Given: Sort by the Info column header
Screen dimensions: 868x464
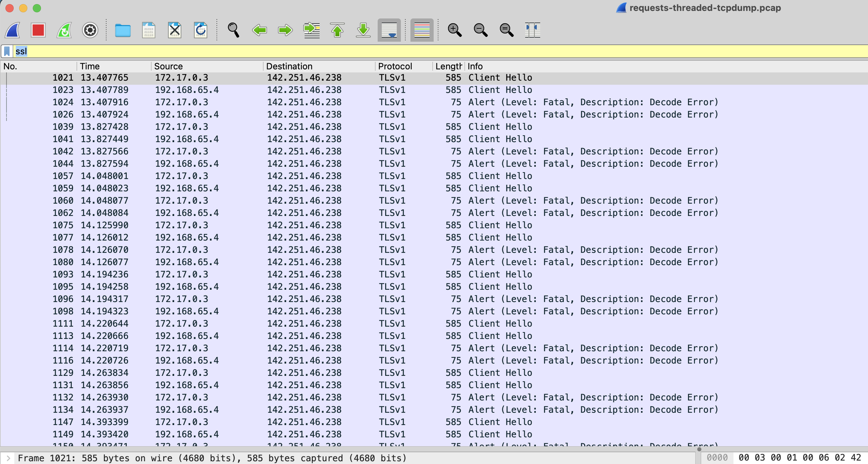Looking at the screenshot, I should click(666, 66).
